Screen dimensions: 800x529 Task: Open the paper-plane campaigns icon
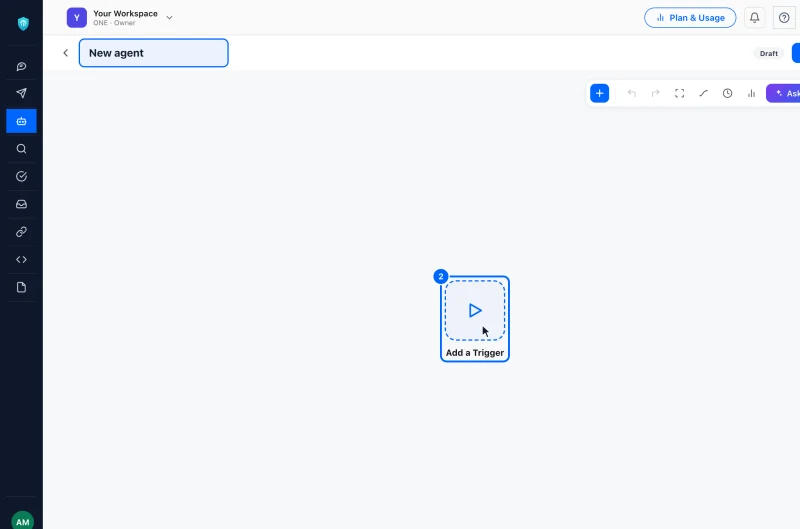[x=21, y=93]
